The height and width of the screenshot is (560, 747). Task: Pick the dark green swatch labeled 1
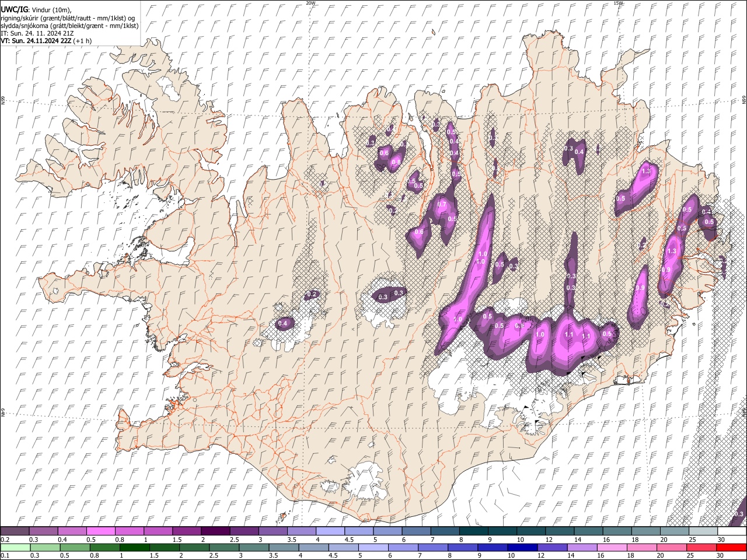(x=134, y=547)
